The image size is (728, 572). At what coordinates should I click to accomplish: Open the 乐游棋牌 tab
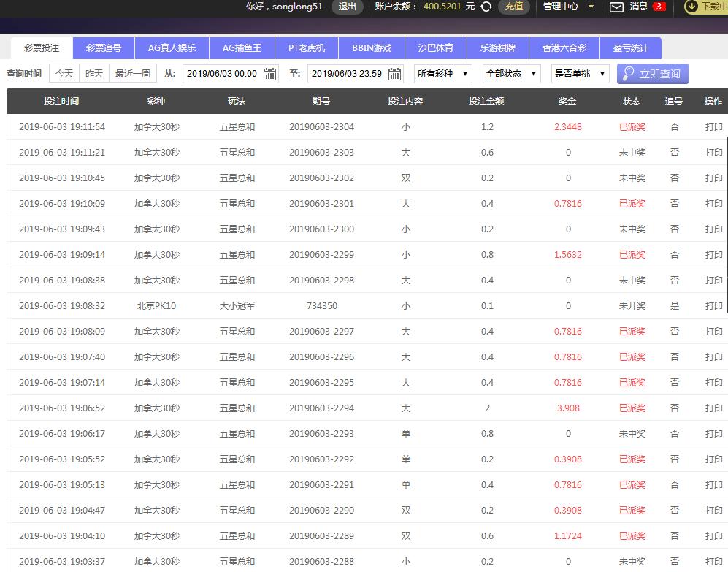tap(498, 48)
